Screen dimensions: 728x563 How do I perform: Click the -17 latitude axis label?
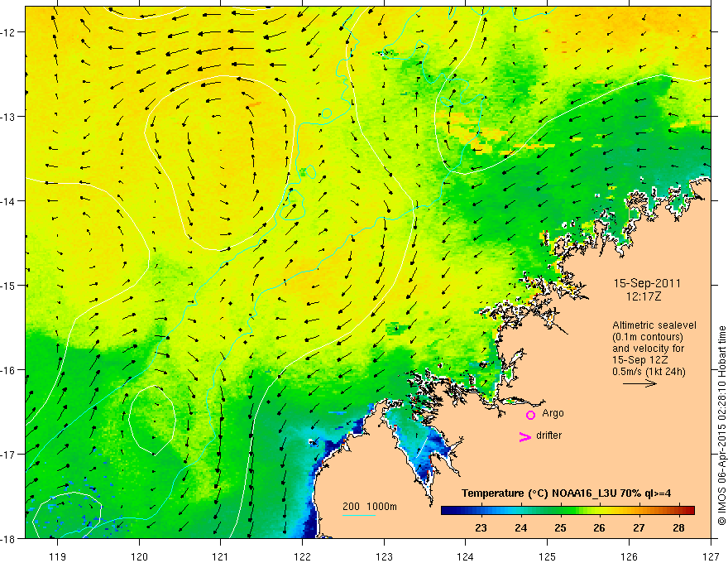point(9,454)
